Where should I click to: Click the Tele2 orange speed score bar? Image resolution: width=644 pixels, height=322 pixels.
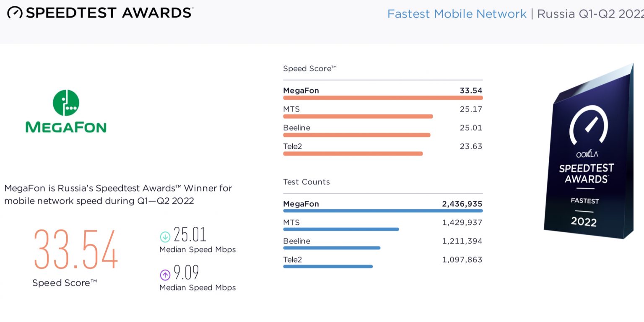point(353,154)
